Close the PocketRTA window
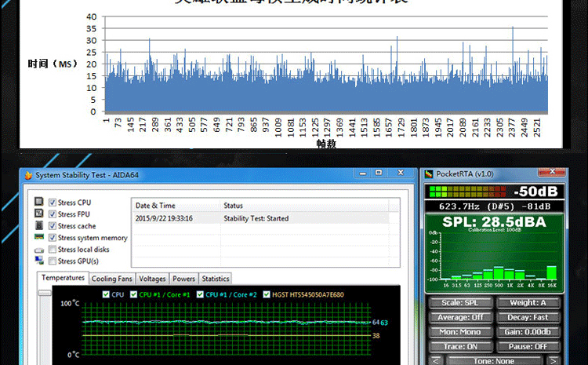The width and height of the screenshot is (588, 365). pyautogui.click(x=552, y=172)
